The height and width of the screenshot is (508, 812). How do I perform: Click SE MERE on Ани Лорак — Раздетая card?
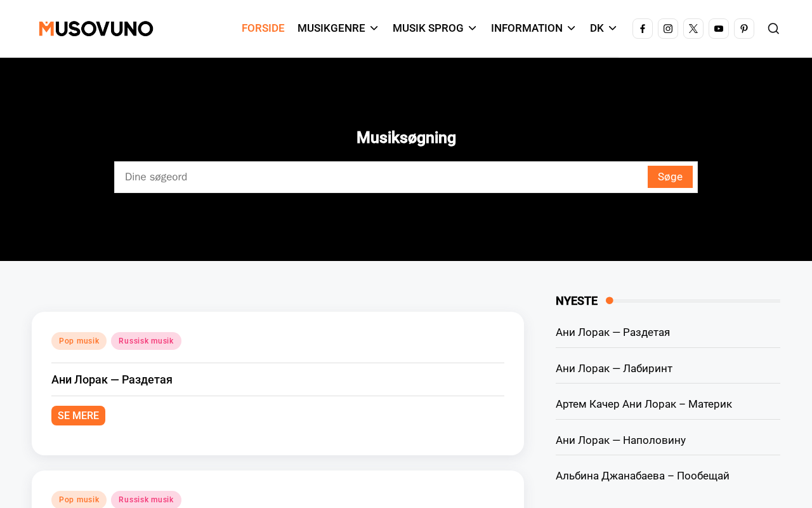point(78,416)
